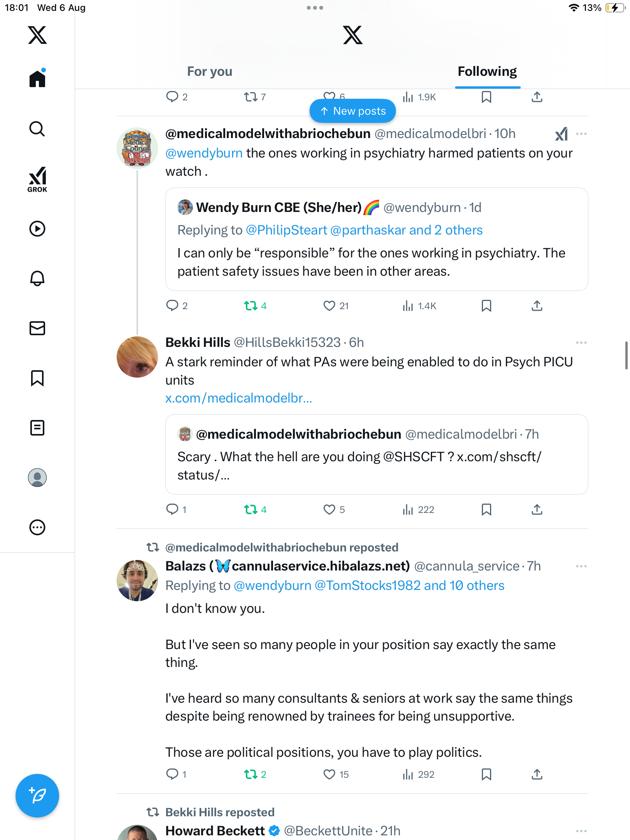Load the New posts pill
This screenshot has width=630, height=840.
click(x=353, y=111)
